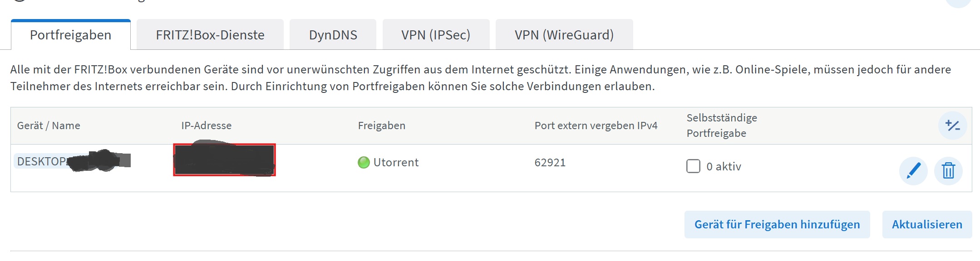Open the DynDNS tab
This screenshot has width=980, height=261.
point(333,34)
